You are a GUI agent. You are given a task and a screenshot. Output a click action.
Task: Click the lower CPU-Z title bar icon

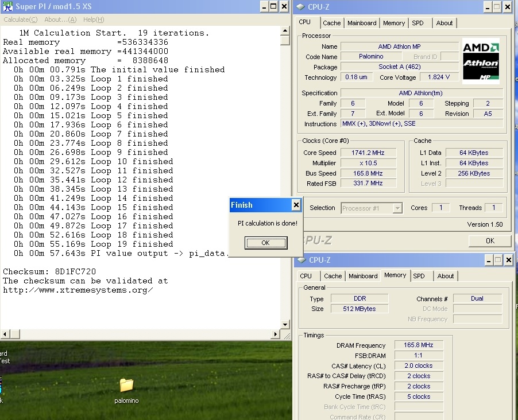302,260
